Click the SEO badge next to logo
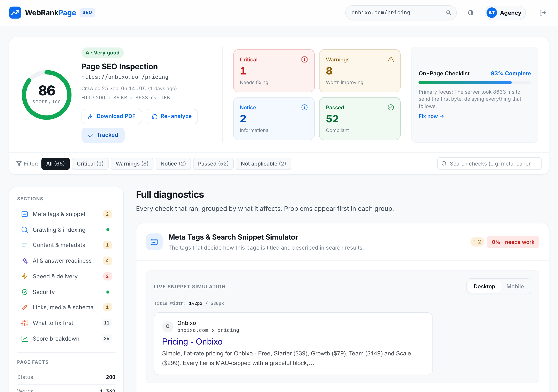The width and height of the screenshot is (558, 392). point(87,13)
